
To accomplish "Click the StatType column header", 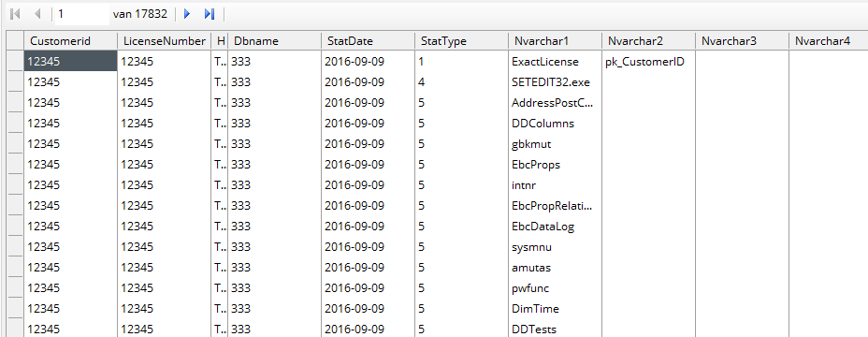I will coord(462,41).
